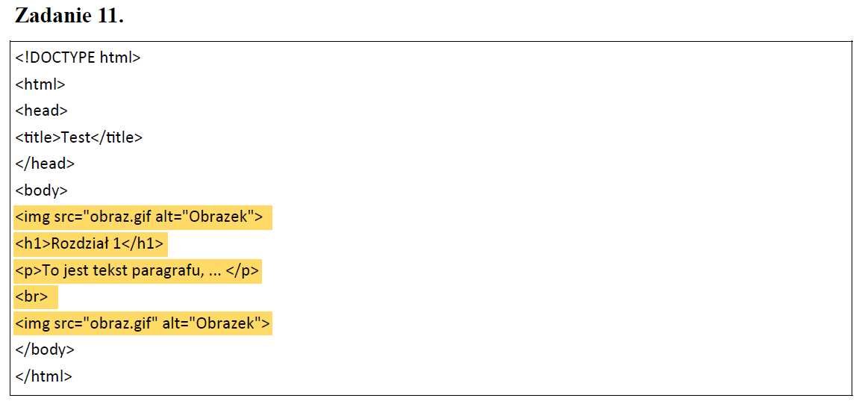Click the opening <body> tag
868x404 pixels.
42,190
